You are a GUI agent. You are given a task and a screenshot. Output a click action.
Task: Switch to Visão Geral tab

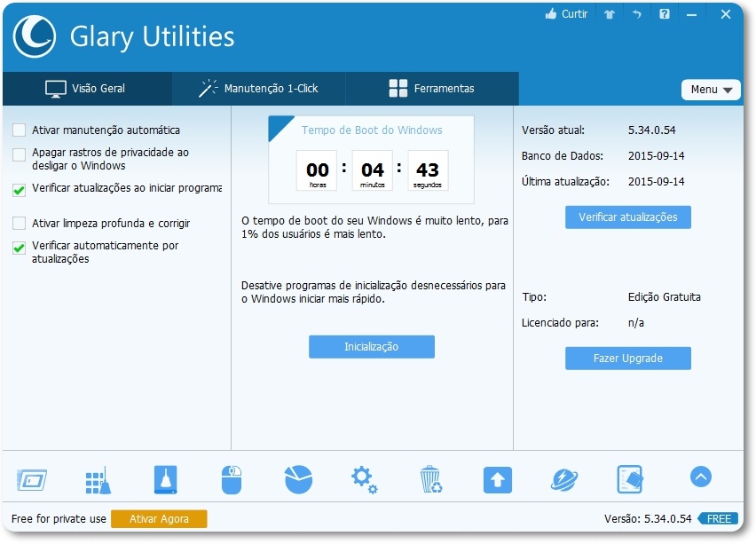coord(87,89)
